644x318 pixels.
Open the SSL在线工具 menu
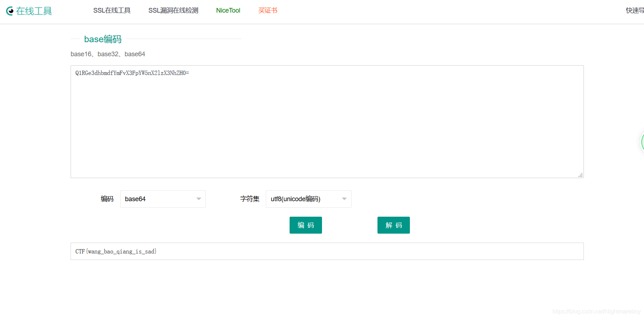click(112, 10)
